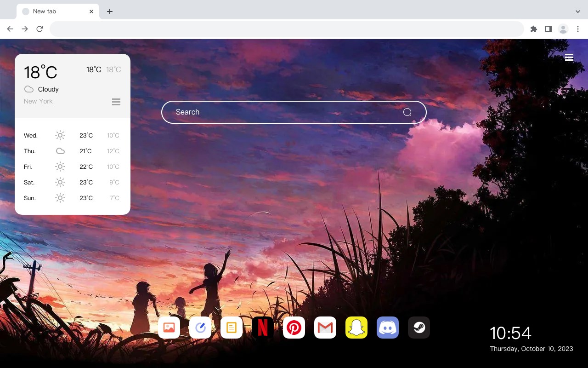Open the hamburger menu at page top right
Image resolution: width=588 pixels, height=368 pixels.
click(x=569, y=57)
